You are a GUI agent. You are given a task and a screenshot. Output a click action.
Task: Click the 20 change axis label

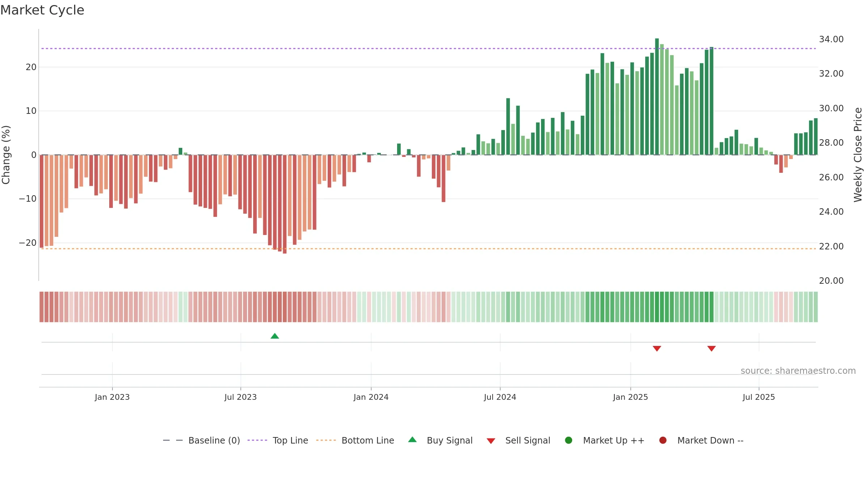coord(31,67)
